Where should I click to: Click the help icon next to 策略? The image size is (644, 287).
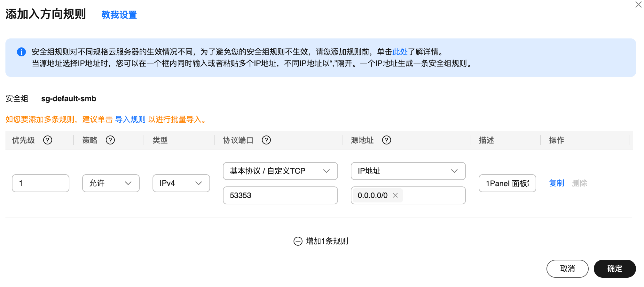click(110, 140)
